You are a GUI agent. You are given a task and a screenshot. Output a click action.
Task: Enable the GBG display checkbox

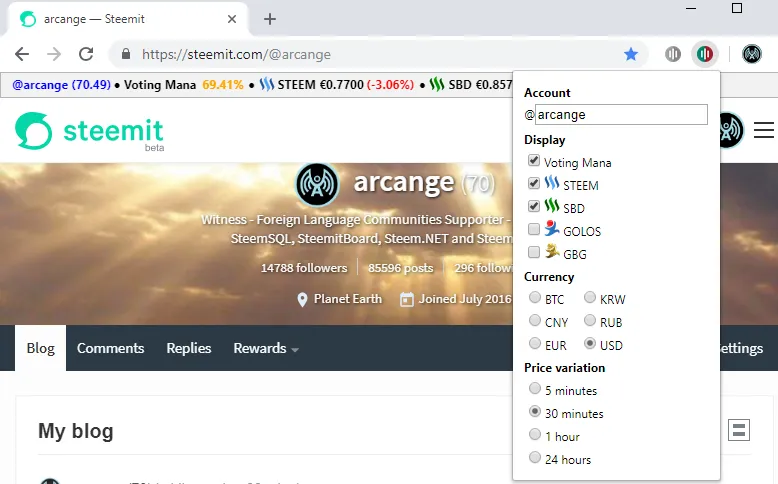click(534, 252)
